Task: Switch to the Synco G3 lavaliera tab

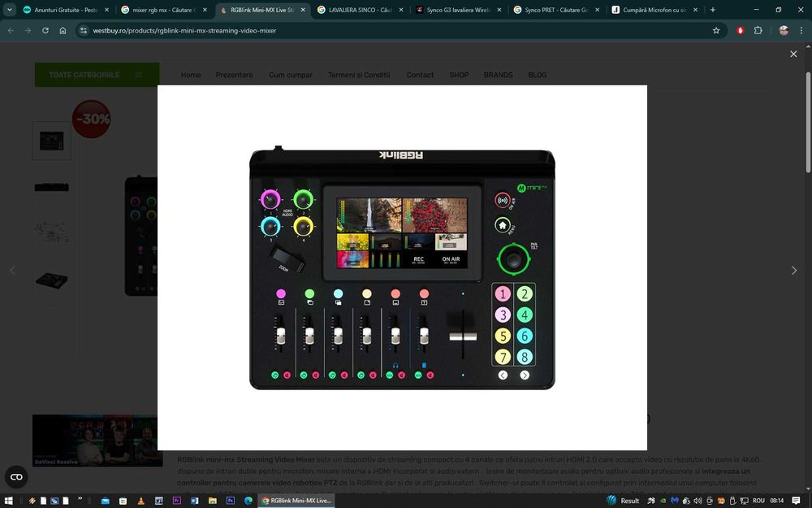Action: click(x=458, y=10)
